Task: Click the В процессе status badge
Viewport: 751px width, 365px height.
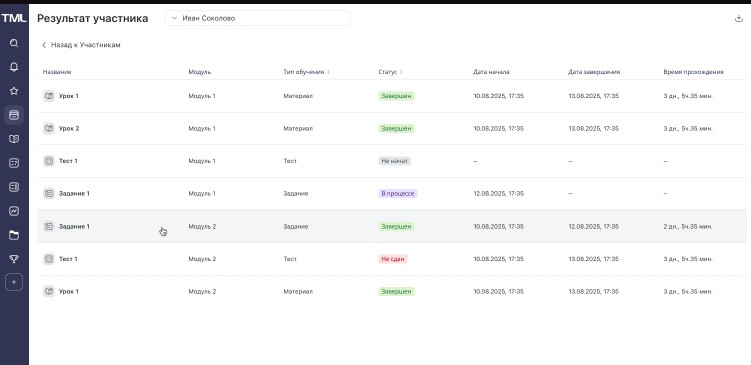Action: coord(398,194)
